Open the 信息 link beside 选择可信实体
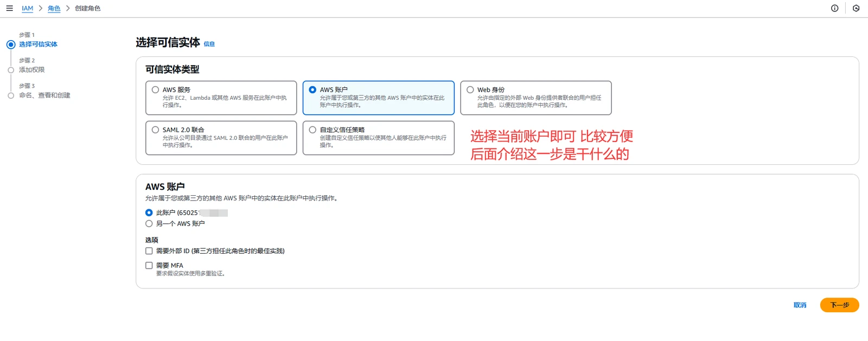This screenshot has height=341, width=868. click(209, 44)
